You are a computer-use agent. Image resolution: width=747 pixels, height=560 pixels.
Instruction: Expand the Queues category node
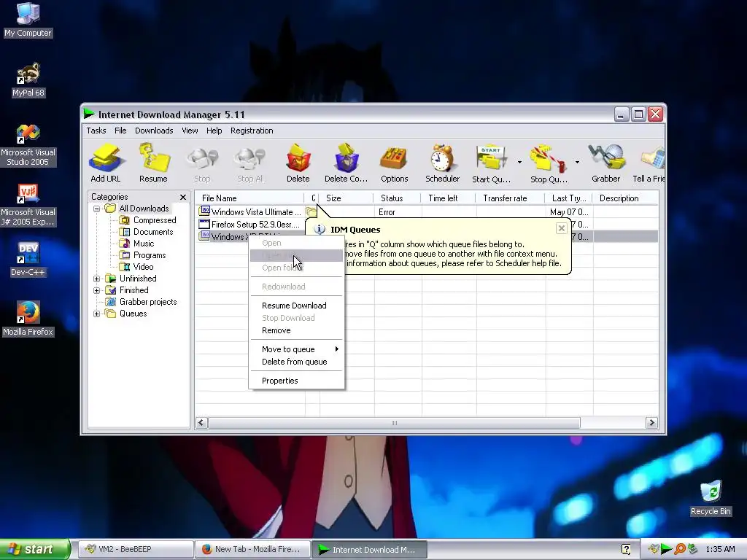(97, 314)
